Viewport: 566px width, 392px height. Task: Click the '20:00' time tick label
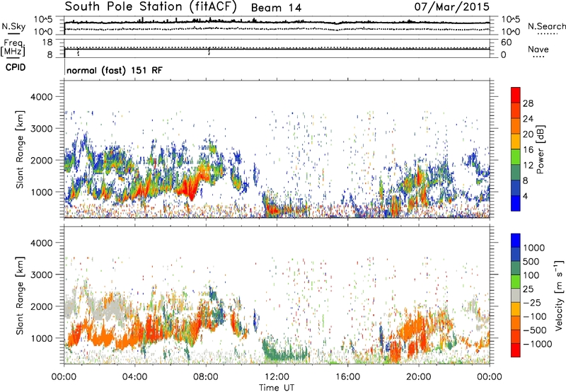click(418, 377)
